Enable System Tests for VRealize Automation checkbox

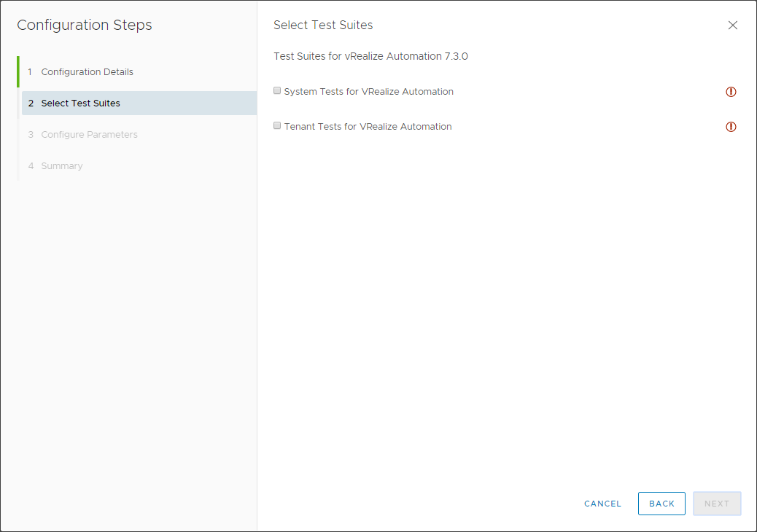277,91
